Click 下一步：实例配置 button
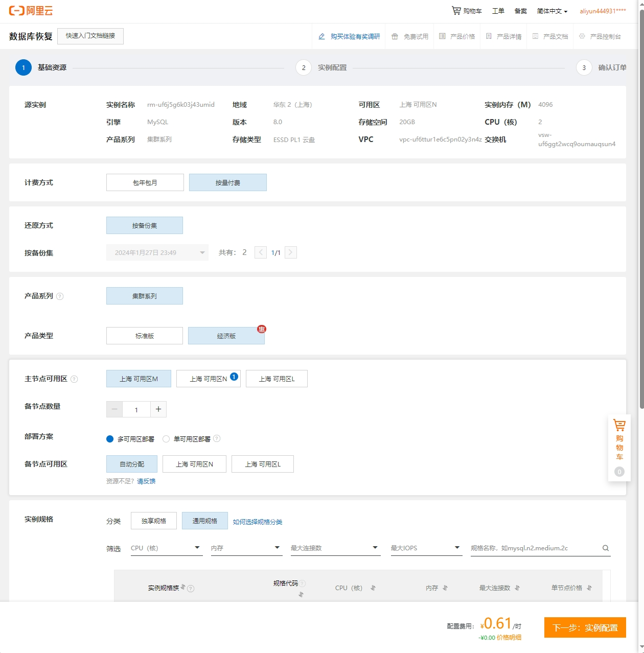 (585, 627)
